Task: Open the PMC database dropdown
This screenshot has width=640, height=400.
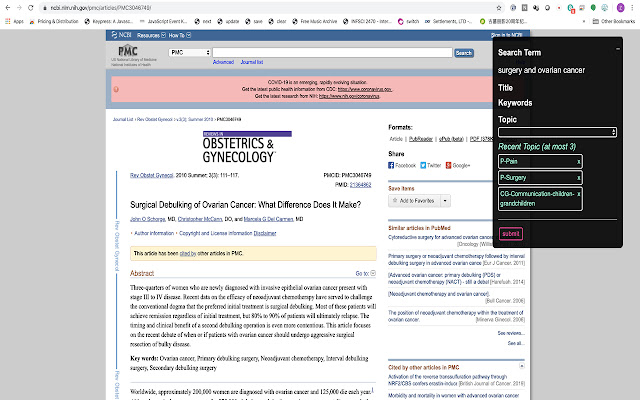Action: [189, 52]
